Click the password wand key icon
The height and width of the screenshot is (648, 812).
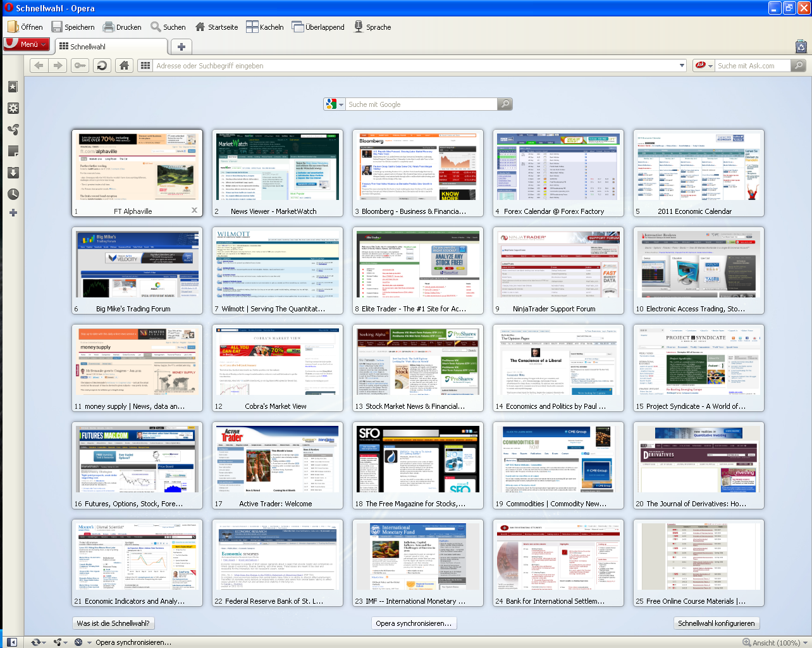pyautogui.click(x=80, y=65)
